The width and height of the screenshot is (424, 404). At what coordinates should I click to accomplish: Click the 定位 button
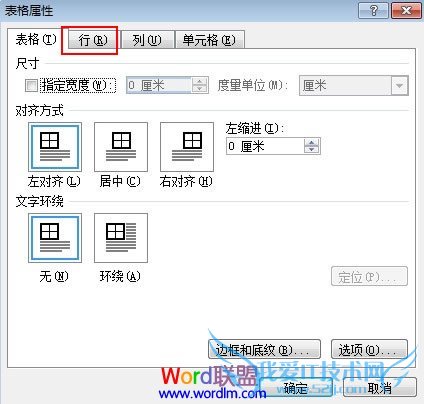pyautogui.click(x=369, y=276)
